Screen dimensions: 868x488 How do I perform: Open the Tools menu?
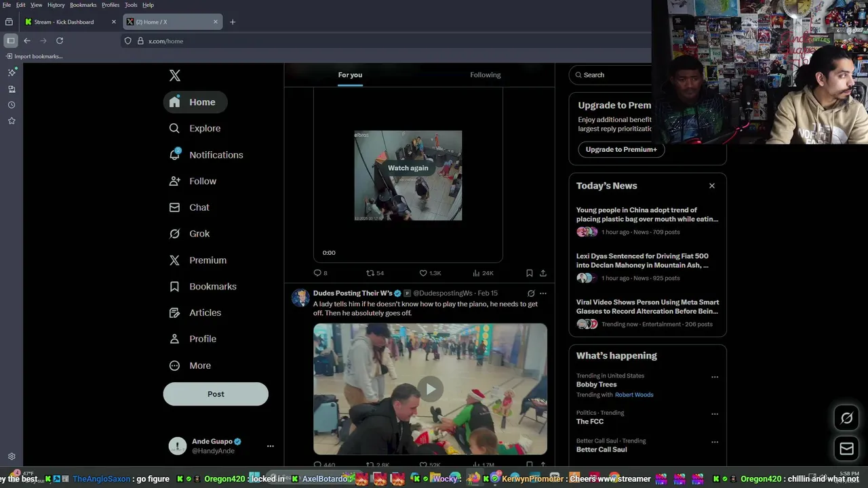tap(131, 5)
